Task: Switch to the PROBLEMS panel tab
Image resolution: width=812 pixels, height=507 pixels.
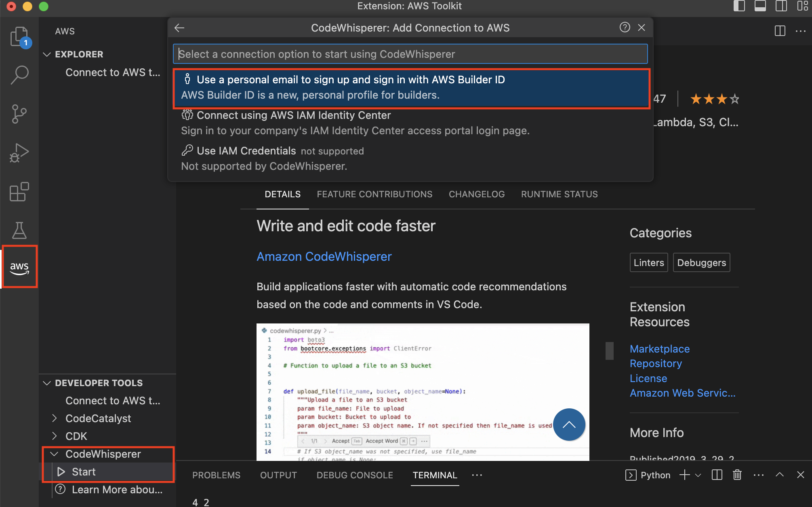Action: click(x=216, y=475)
